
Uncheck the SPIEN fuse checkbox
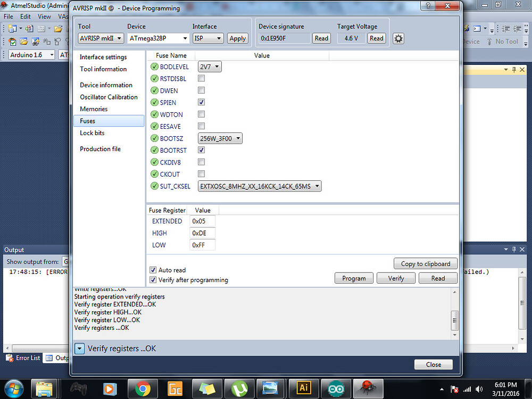[x=201, y=102]
